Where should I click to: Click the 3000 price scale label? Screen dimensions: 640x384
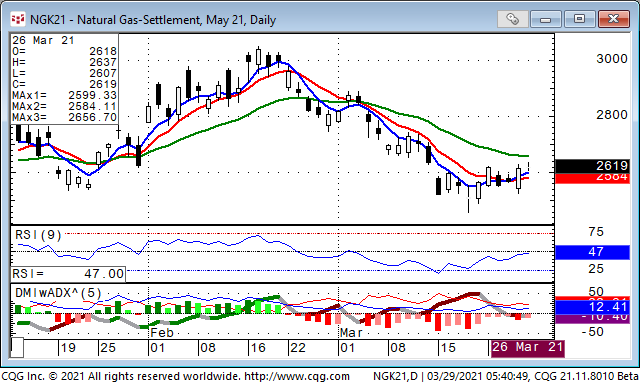coord(612,59)
